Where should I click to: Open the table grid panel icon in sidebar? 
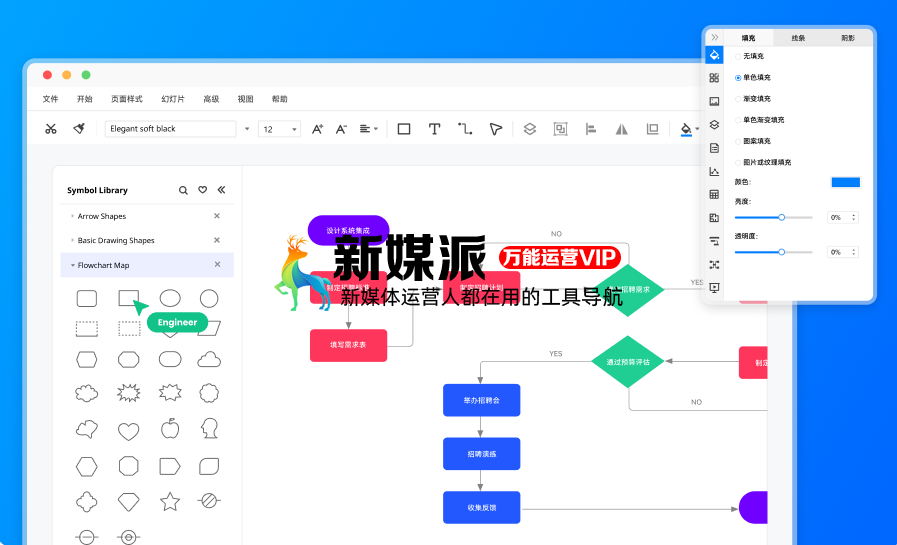tap(715, 194)
